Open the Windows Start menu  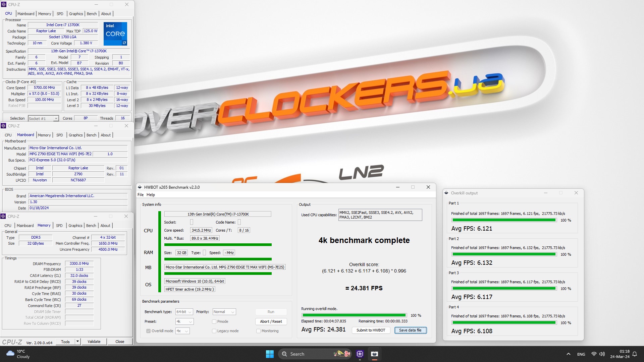point(270,354)
